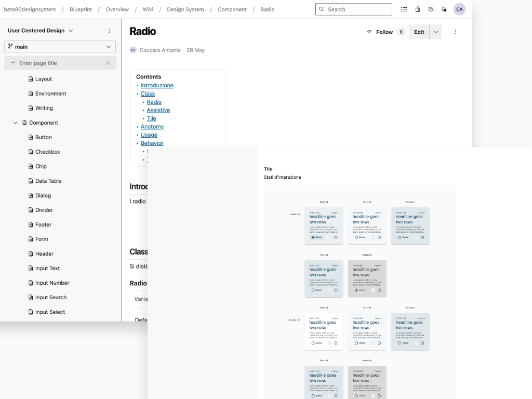Jump to Tile contents link
Viewport: 532px width, 399px height.
pyautogui.click(x=151, y=118)
